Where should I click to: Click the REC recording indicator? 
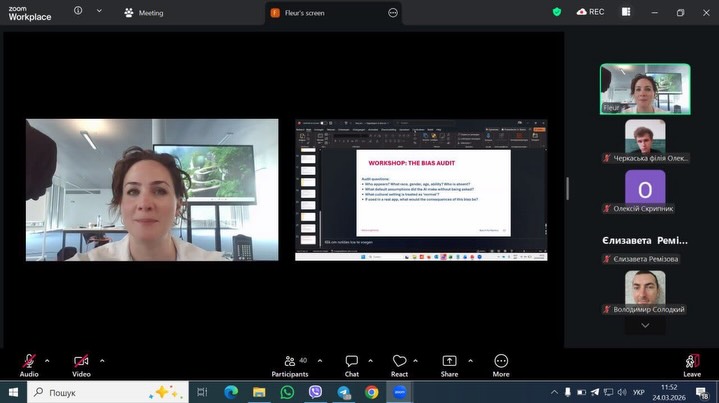pos(590,12)
